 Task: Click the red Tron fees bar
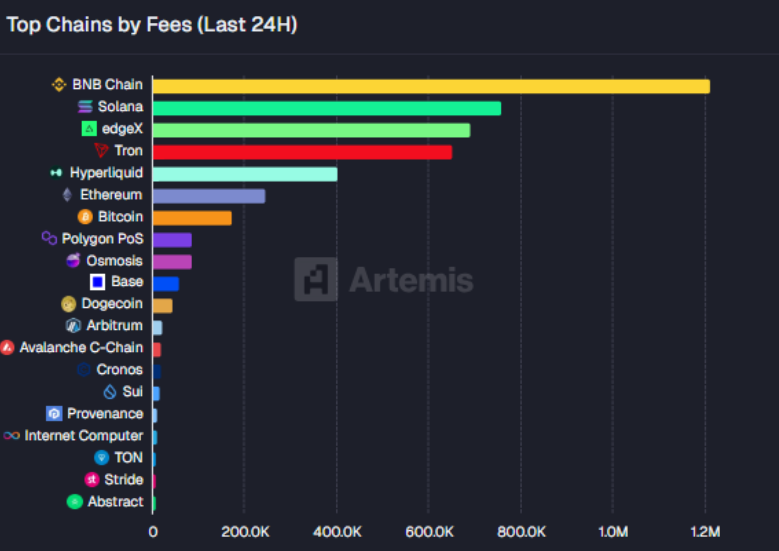pyautogui.click(x=301, y=152)
